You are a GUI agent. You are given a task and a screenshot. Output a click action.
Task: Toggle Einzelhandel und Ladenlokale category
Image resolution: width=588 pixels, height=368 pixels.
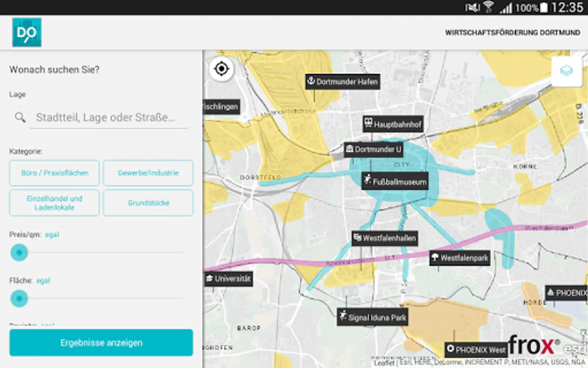click(54, 203)
